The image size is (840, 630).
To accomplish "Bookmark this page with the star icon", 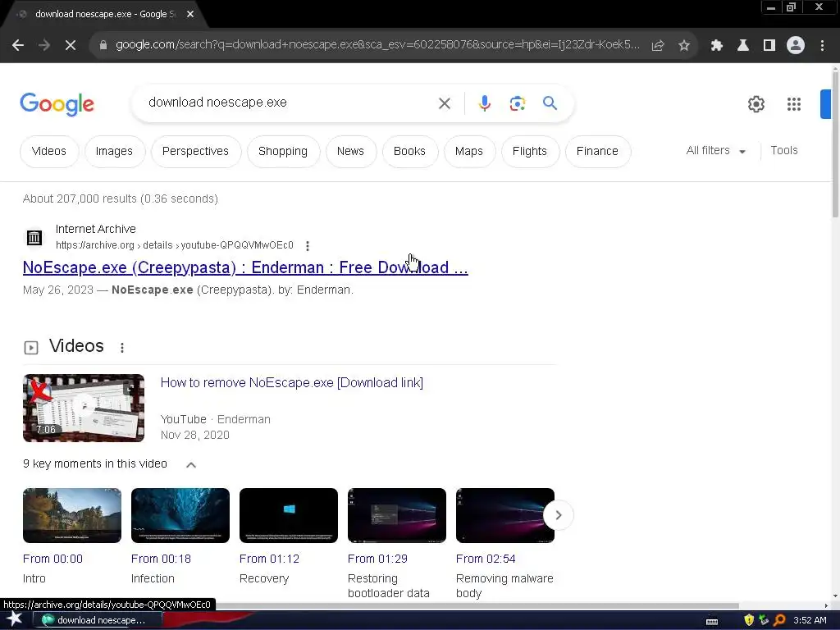I will point(683,46).
